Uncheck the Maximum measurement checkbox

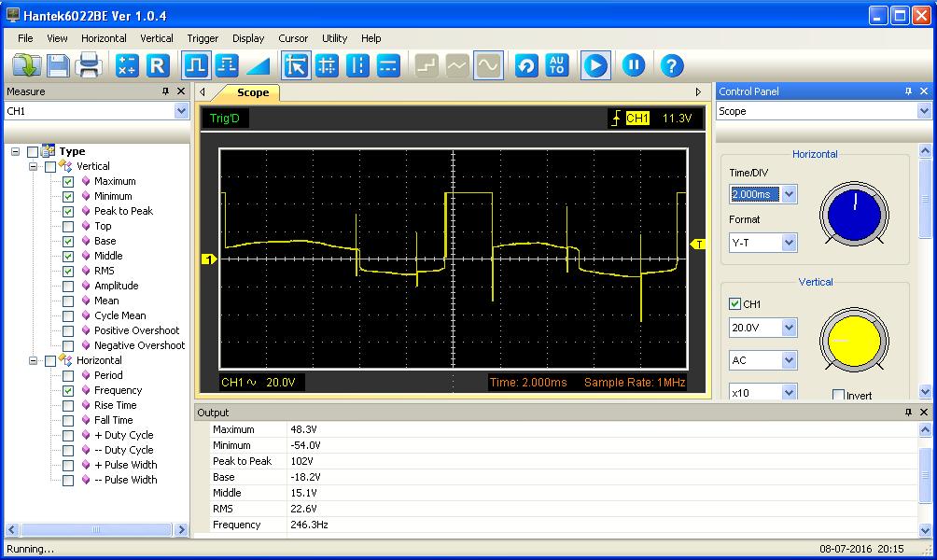pyautogui.click(x=68, y=182)
